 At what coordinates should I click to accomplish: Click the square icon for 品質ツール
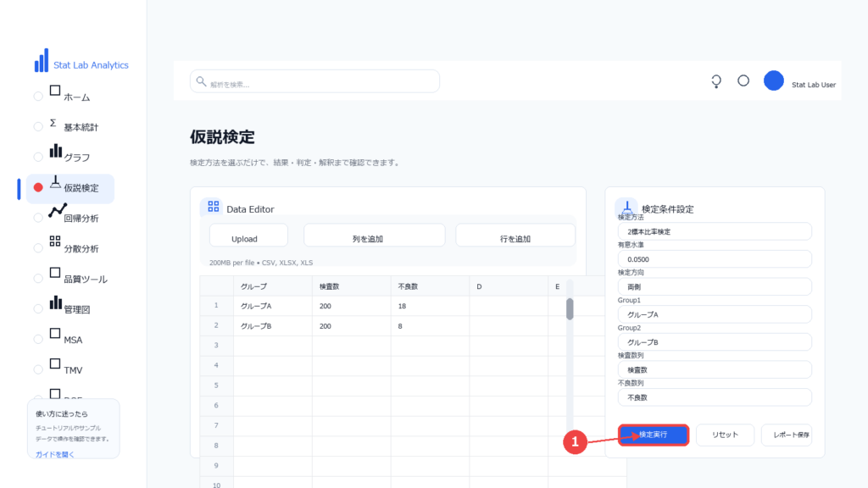tap(55, 273)
